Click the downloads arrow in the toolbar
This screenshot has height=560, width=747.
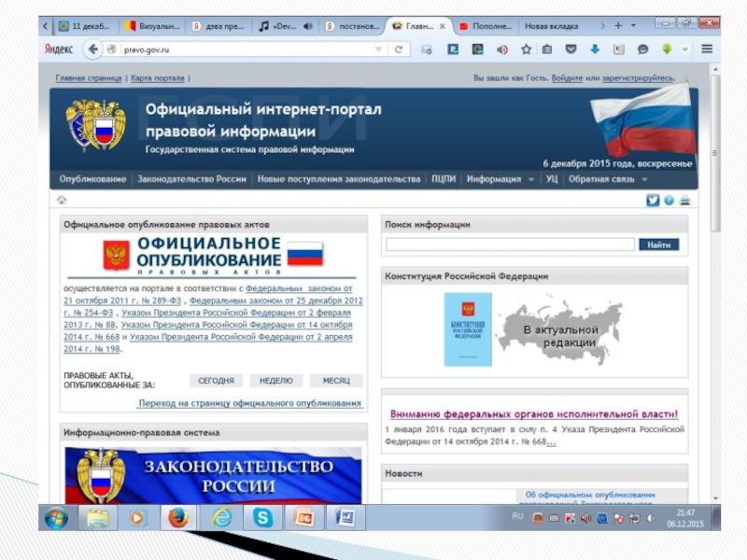click(594, 49)
